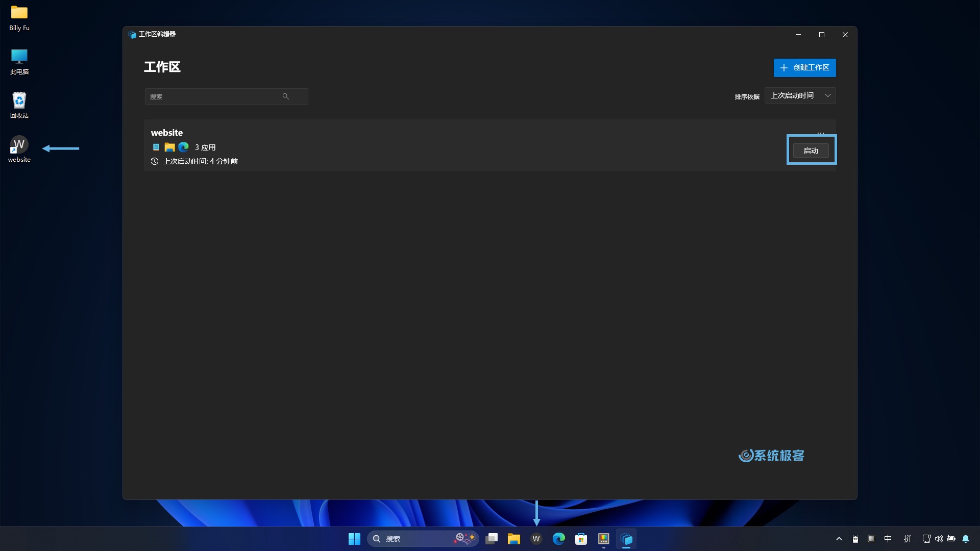Click the 拼 IME mode indicator

908,539
